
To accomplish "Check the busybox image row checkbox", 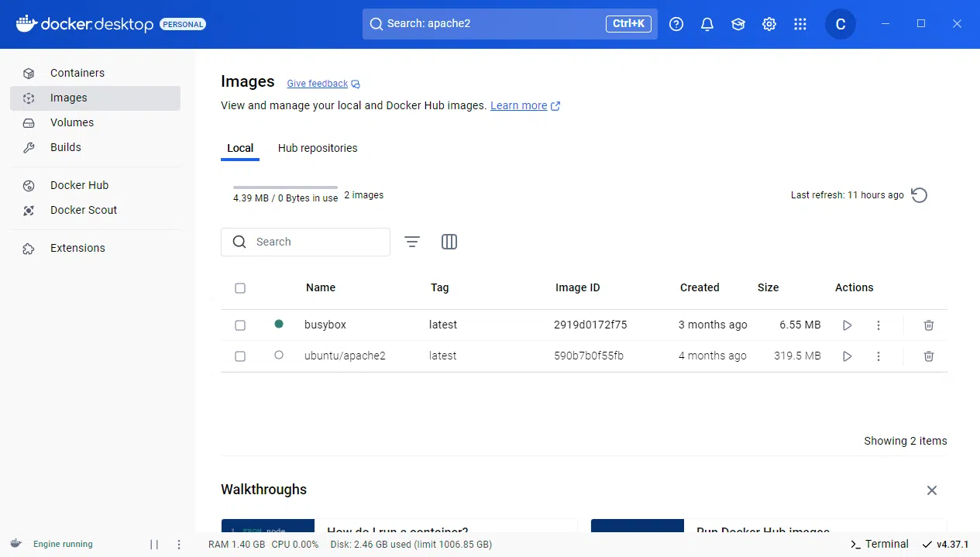I will click(x=240, y=325).
